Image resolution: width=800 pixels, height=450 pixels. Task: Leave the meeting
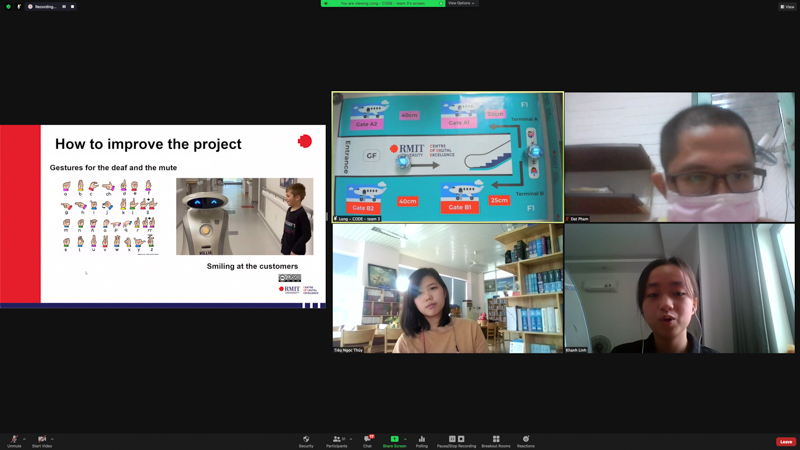pyautogui.click(x=786, y=441)
